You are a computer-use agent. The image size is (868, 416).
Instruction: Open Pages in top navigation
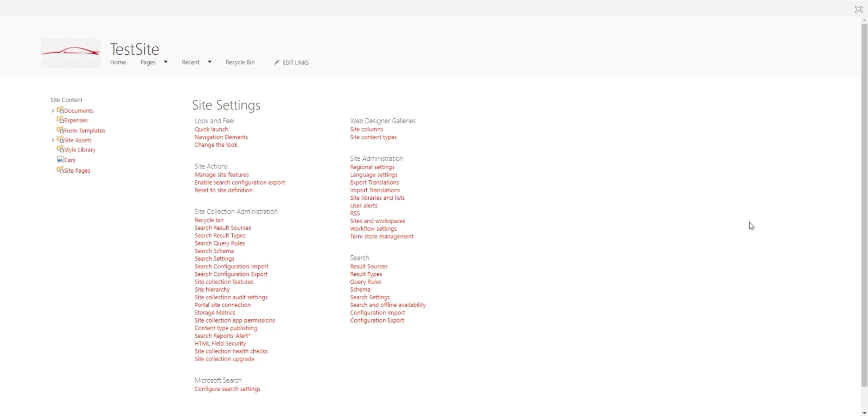(148, 62)
